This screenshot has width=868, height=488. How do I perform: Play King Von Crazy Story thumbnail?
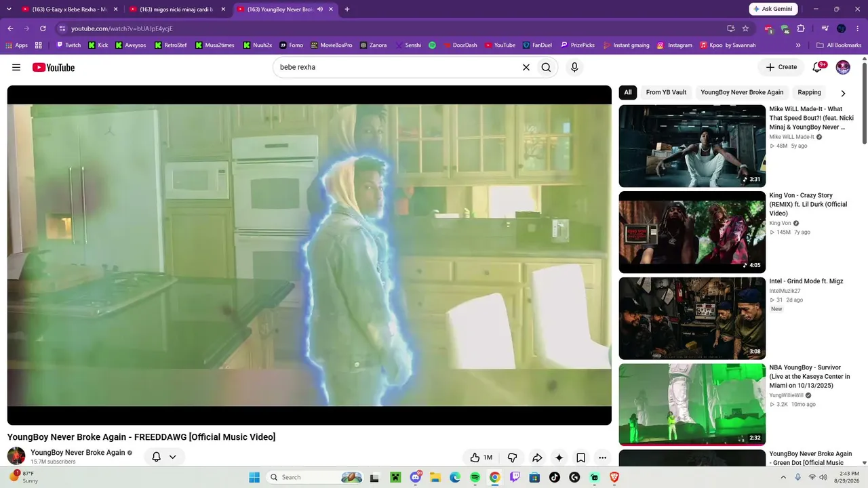pyautogui.click(x=692, y=232)
